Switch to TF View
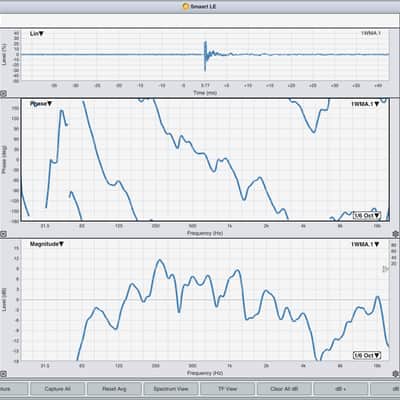This screenshot has height=400, width=400. pyautogui.click(x=227, y=389)
